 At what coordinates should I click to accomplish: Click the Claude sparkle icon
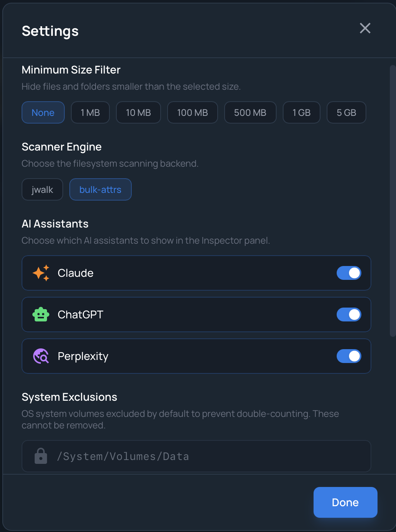(41, 273)
